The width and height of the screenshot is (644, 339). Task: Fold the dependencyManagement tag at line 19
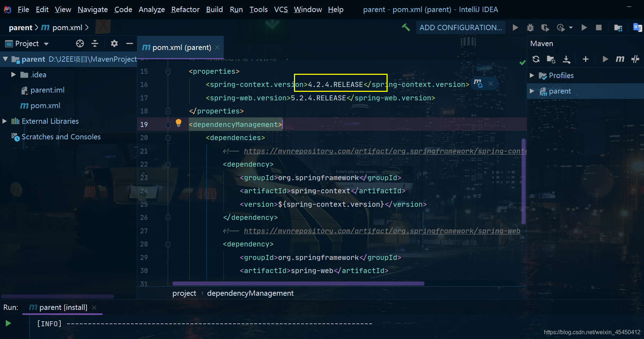point(168,124)
